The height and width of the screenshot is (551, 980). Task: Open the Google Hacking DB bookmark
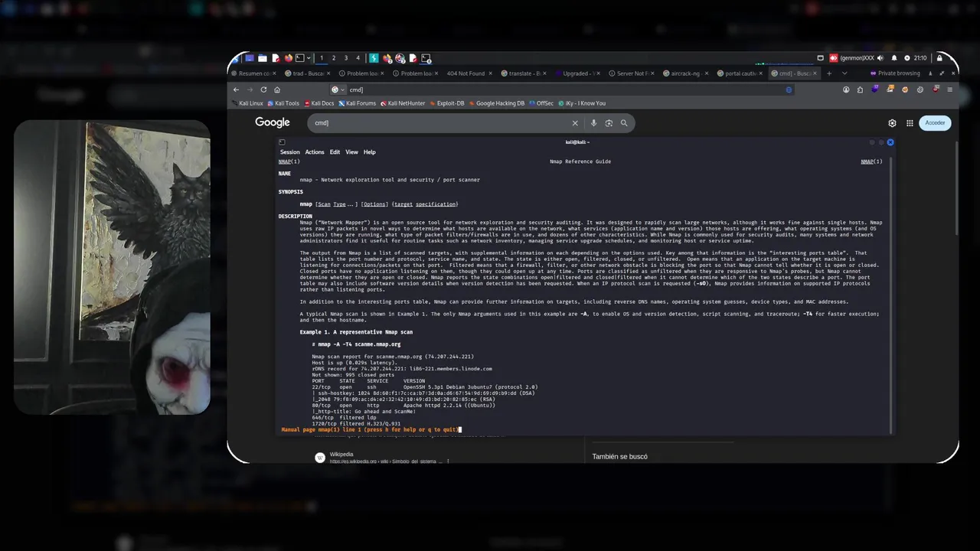click(x=497, y=103)
